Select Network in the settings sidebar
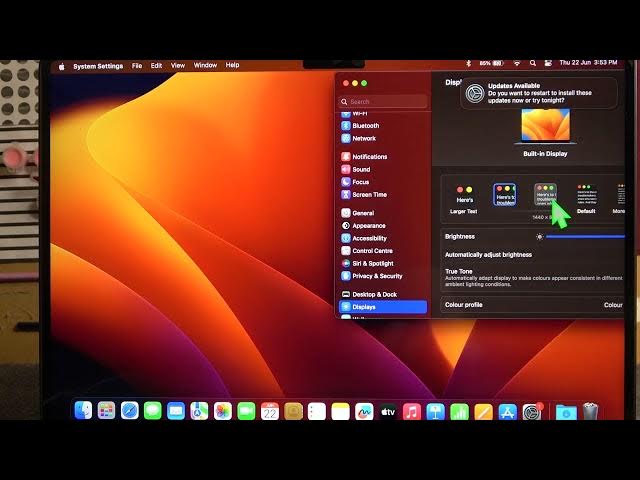 point(383,138)
